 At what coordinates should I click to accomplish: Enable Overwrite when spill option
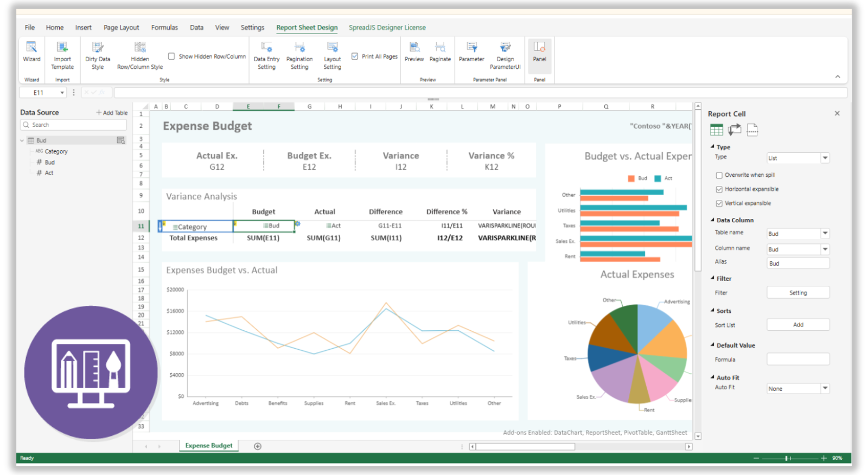click(719, 175)
